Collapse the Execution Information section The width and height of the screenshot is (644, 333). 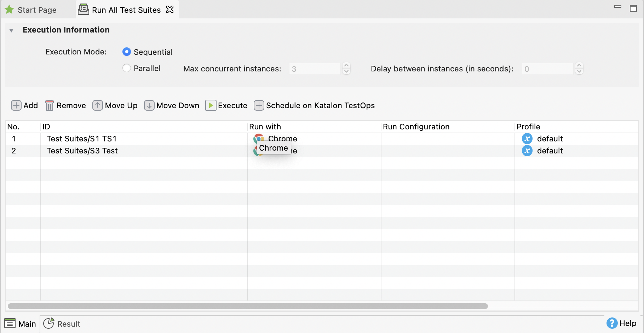11,30
